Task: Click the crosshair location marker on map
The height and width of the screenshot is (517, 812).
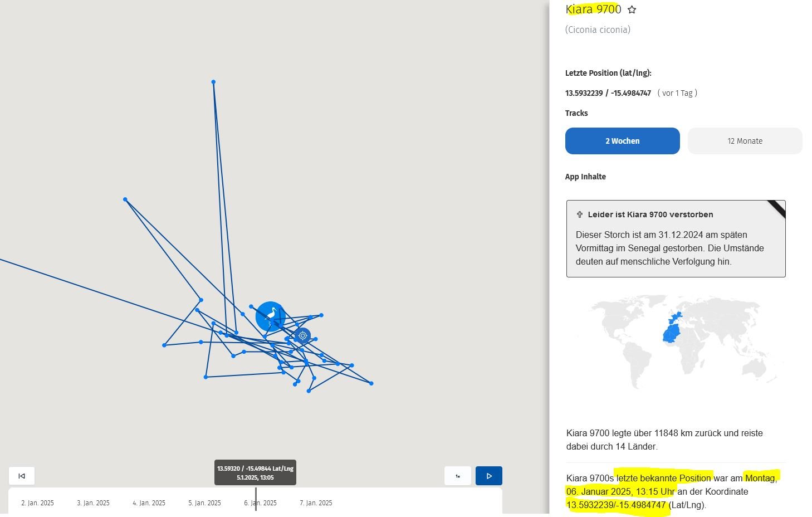Action: click(x=302, y=335)
